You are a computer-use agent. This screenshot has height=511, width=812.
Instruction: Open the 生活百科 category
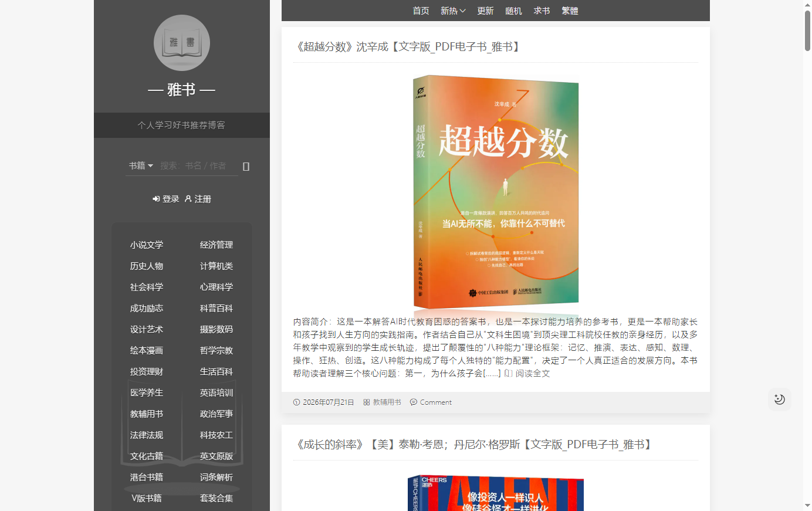coord(216,371)
